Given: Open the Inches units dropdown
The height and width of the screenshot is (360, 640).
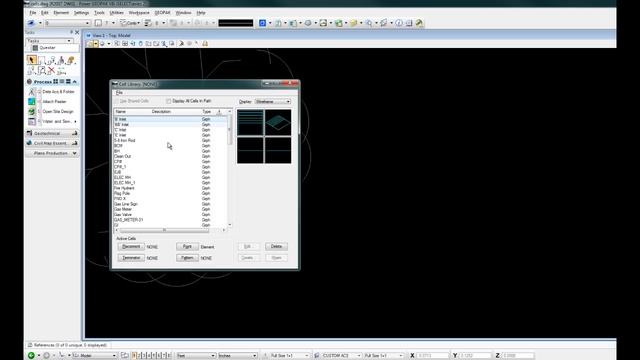Looking at the screenshot, I should tap(238, 356).
